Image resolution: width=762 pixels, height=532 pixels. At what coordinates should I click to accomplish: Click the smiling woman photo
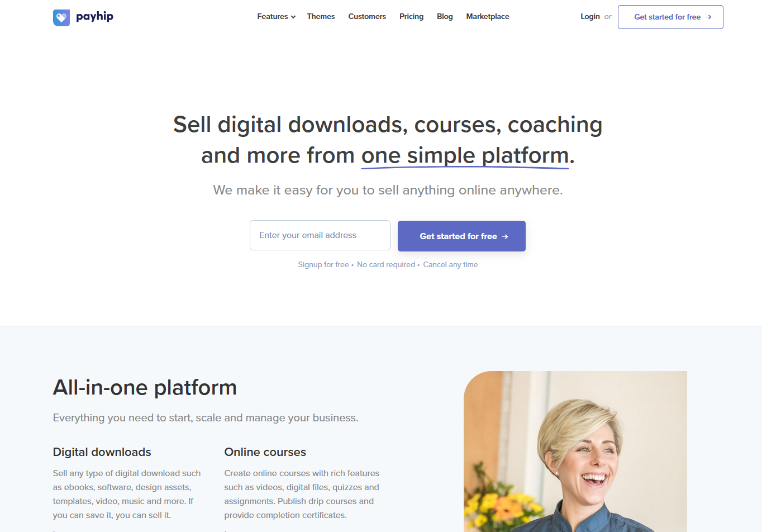pos(575,452)
